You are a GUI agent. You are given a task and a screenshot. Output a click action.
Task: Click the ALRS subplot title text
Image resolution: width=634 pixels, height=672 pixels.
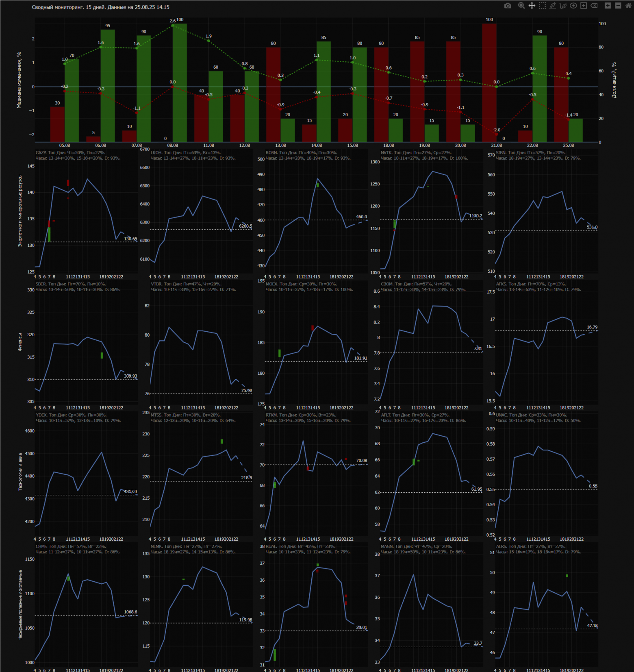point(538,549)
